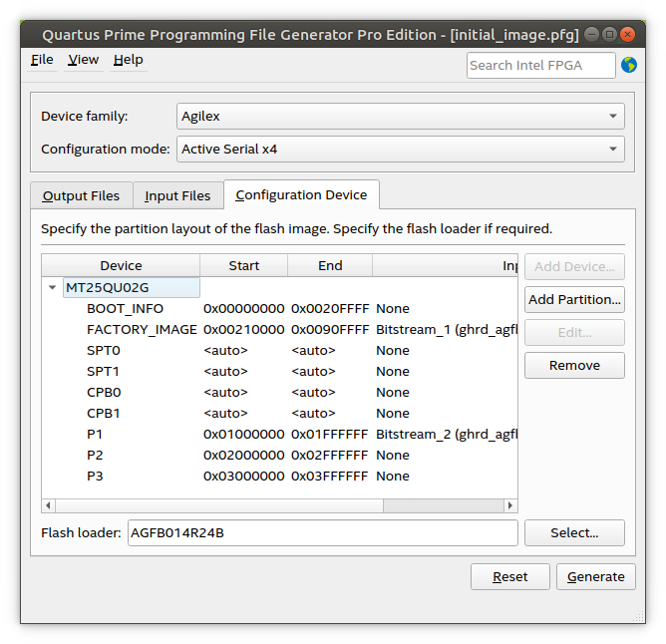Switch to the Output Files tab
Image resolution: width=666 pixels, height=644 pixels.
coord(81,196)
